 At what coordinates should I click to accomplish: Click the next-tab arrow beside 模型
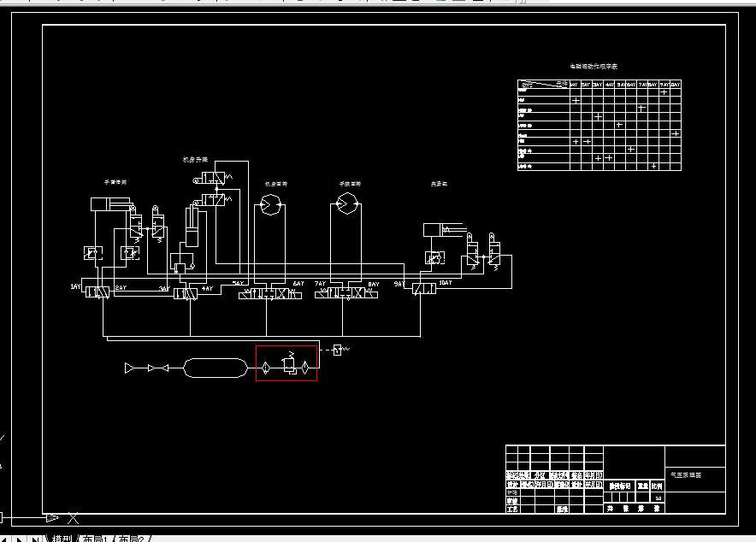pos(20,539)
